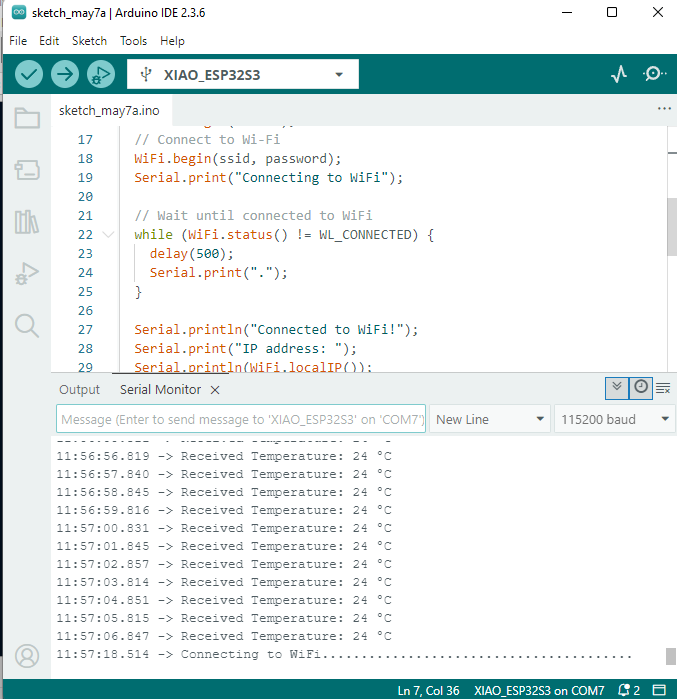Collapse the while loop at line 22

(x=108, y=234)
